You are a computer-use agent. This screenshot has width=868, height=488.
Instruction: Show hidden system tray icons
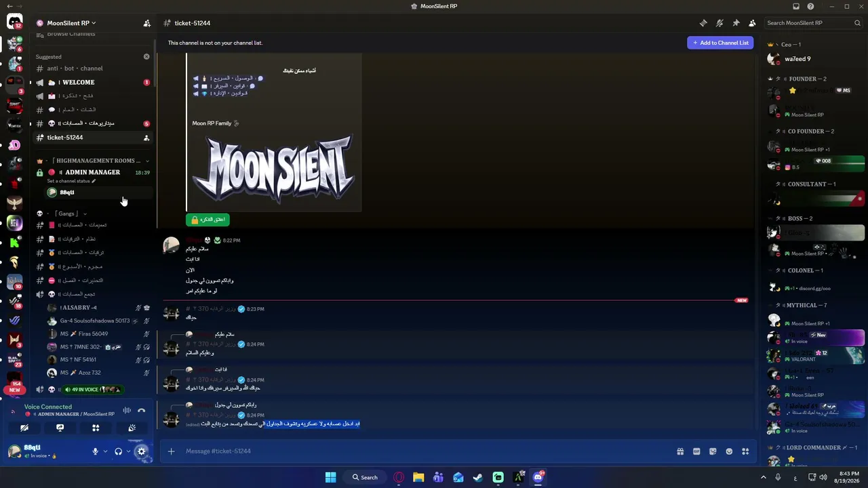(x=764, y=477)
